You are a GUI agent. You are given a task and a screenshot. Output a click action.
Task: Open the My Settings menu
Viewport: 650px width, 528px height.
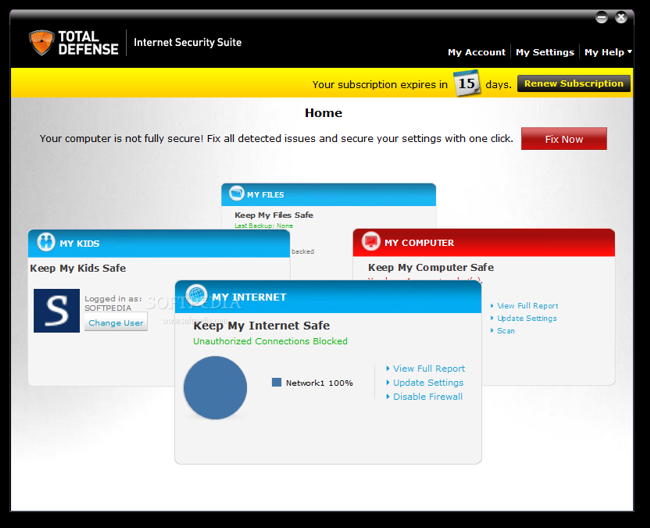[x=545, y=52]
